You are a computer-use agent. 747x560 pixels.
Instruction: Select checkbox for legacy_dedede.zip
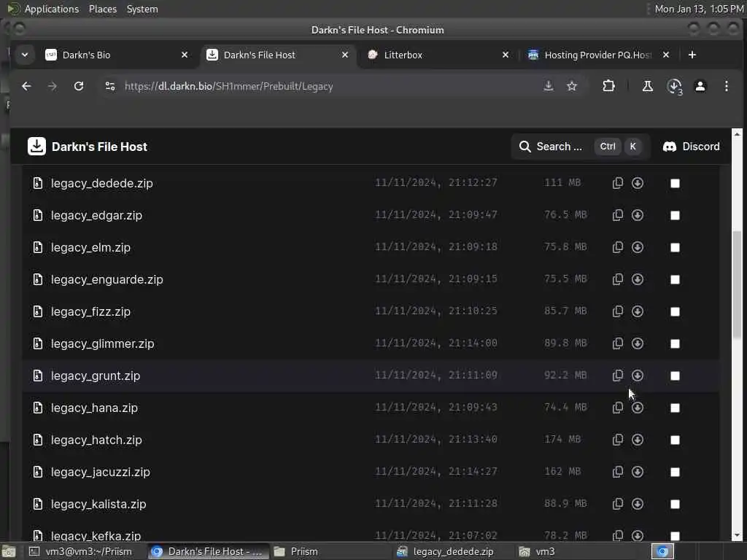(675, 183)
